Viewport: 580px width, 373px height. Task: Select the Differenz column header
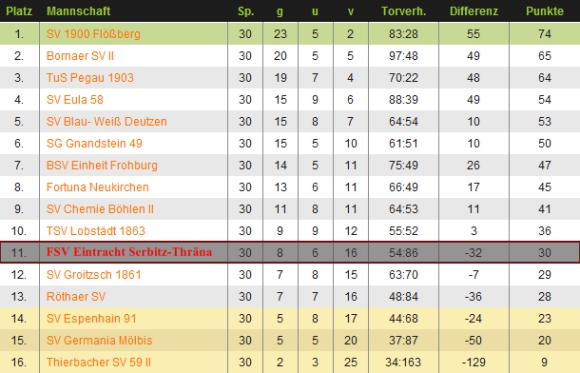(474, 11)
